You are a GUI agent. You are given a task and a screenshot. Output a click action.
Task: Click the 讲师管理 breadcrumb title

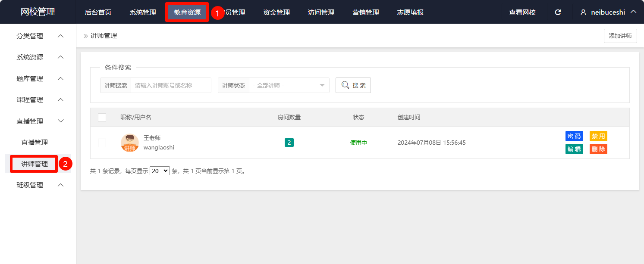click(104, 36)
